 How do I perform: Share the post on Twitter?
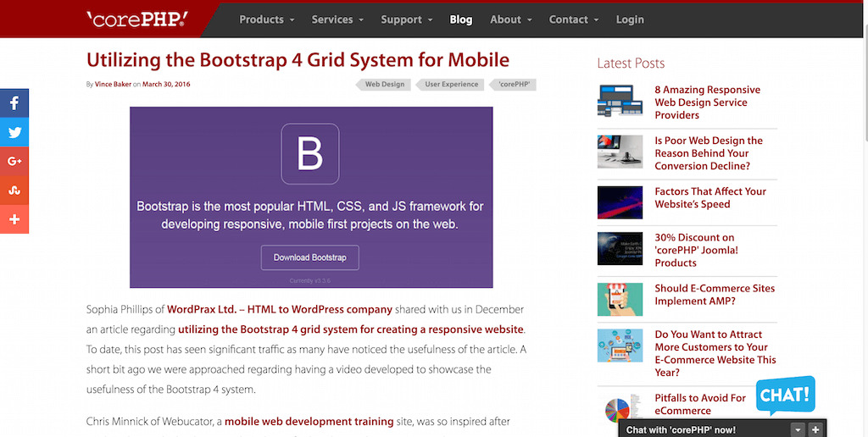point(14,132)
